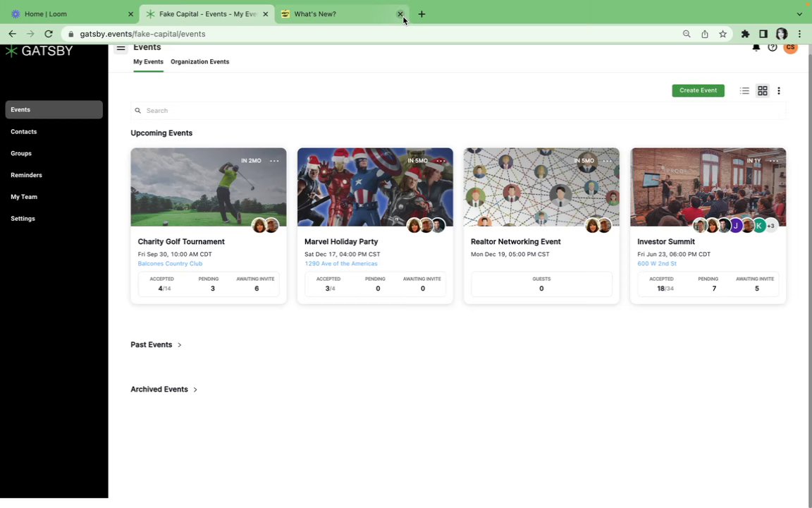Open the Marvel Holiday Party title
This screenshot has width=812, height=508.
pyautogui.click(x=341, y=241)
